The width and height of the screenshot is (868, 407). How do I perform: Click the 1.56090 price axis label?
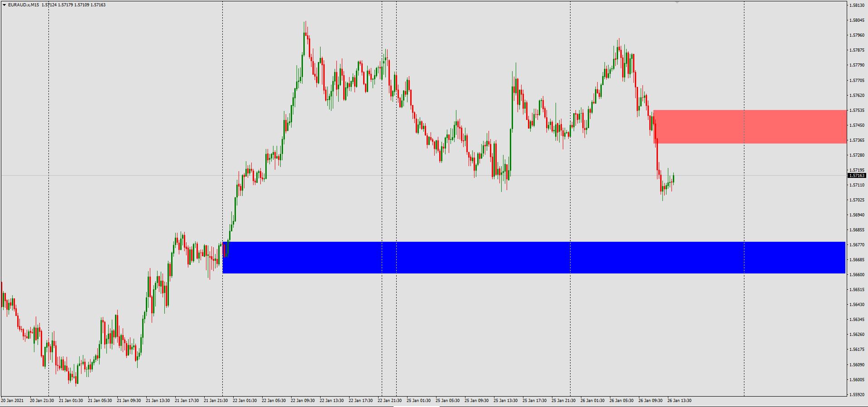(857, 364)
